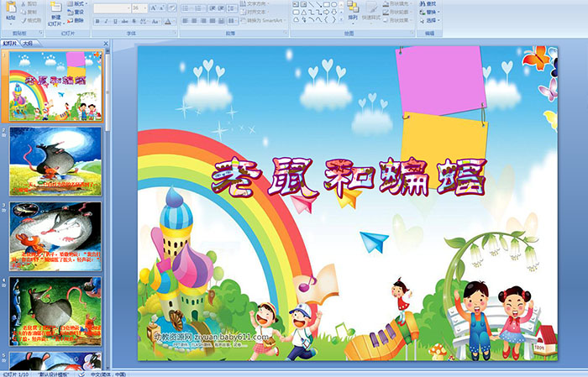
Task: Open the font color (A) picker
Action: coord(170,21)
